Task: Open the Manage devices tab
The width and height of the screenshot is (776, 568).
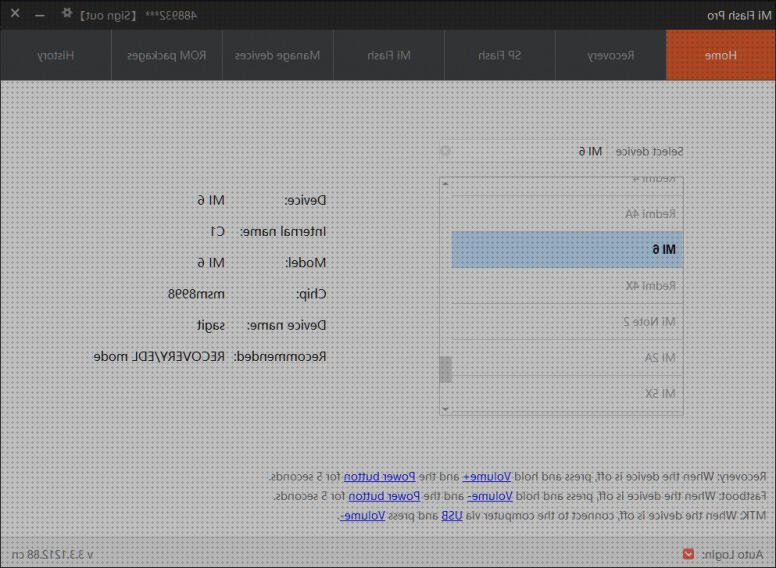Action: point(277,56)
